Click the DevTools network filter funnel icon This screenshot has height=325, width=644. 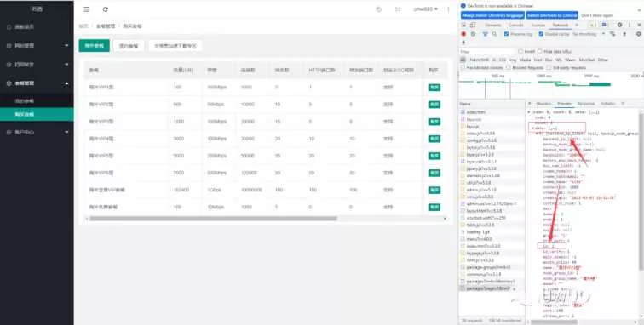pyautogui.click(x=485, y=34)
